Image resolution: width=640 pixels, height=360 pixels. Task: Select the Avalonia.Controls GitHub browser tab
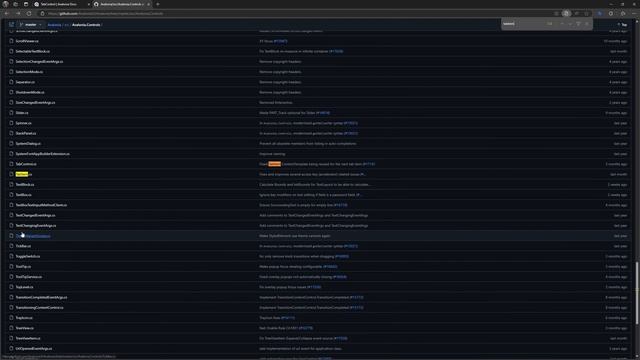click(122, 4)
